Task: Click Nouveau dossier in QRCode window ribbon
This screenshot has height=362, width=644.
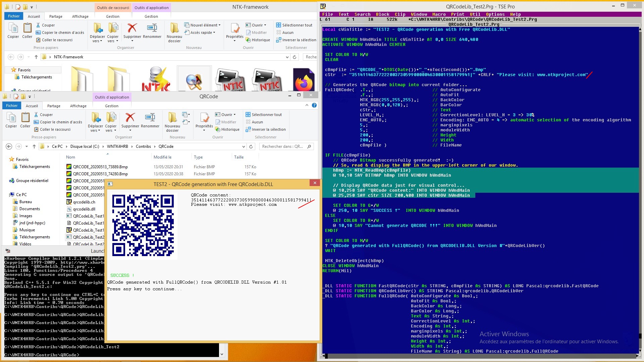Action: (x=172, y=122)
